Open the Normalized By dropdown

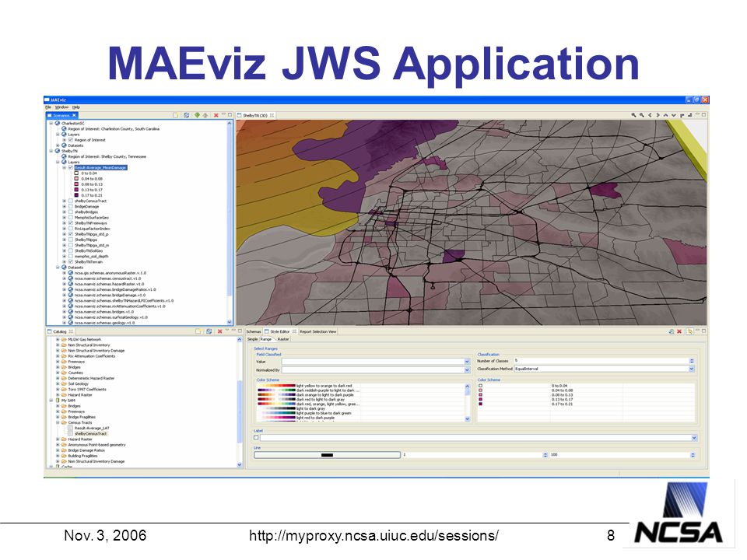467,370
